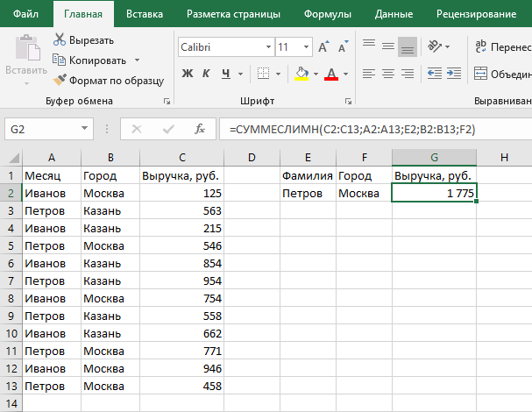Toggle underline Ч formatting
This screenshot has width=532, height=412.
tap(225, 74)
